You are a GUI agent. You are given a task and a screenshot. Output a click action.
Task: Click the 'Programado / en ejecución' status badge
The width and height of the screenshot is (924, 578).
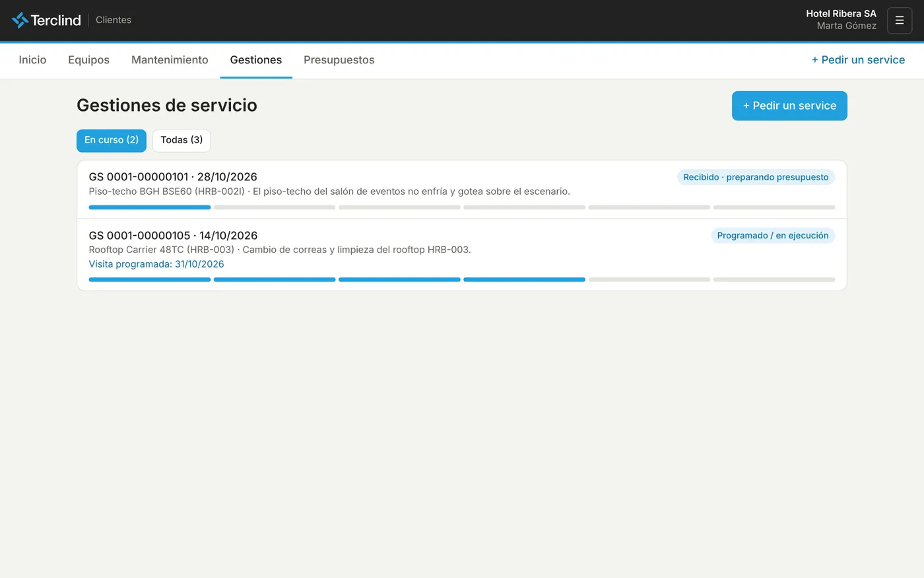773,236
